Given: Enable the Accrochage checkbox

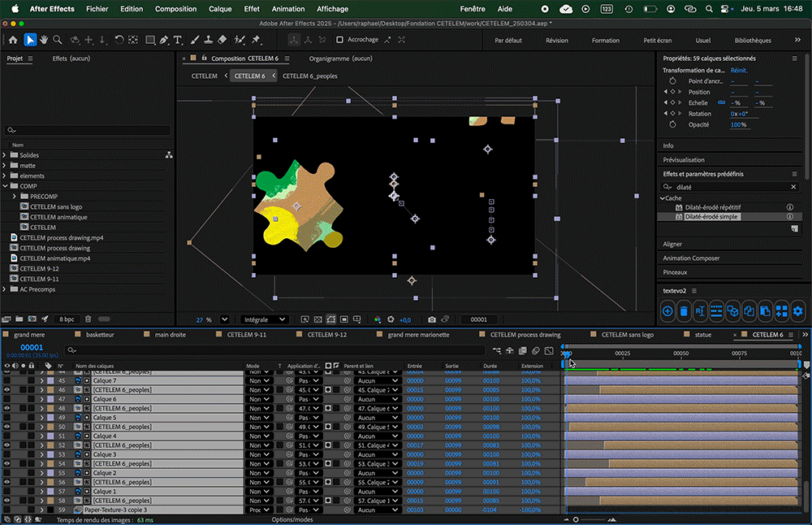Looking at the screenshot, I should tap(339, 40).
